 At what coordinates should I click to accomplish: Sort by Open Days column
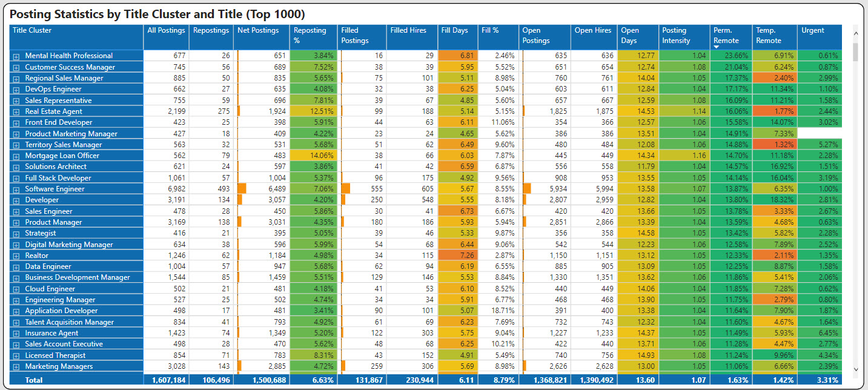(x=638, y=37)
